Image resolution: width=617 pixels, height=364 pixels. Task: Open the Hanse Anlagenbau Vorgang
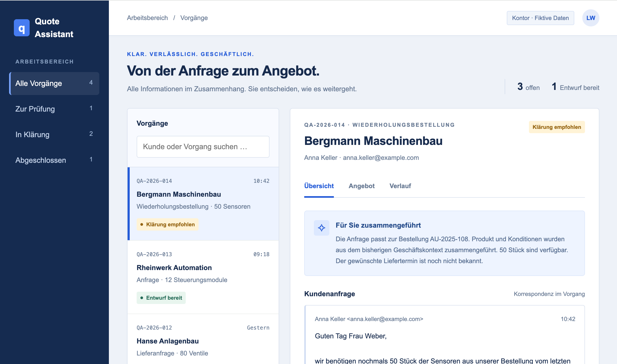click(x=203, y=339)
